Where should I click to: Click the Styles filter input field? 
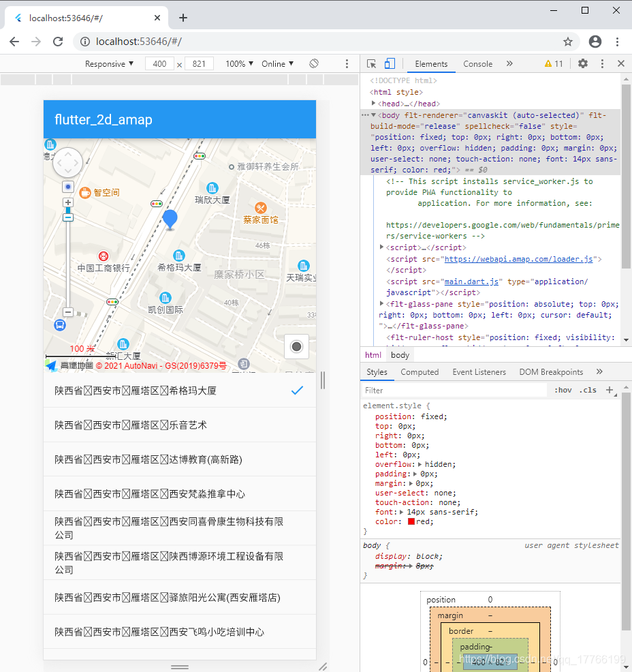pyautogui.click(x=454, y=390)
